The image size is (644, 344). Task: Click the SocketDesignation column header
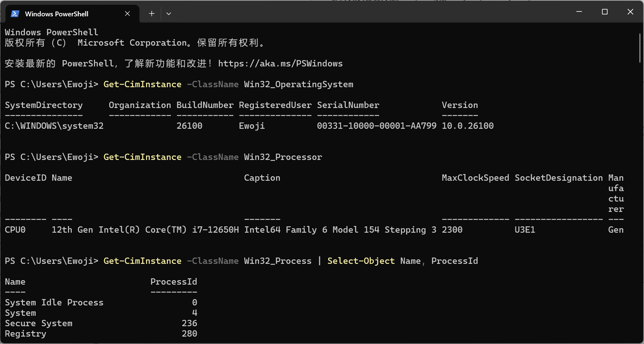[x=559, y=178]
